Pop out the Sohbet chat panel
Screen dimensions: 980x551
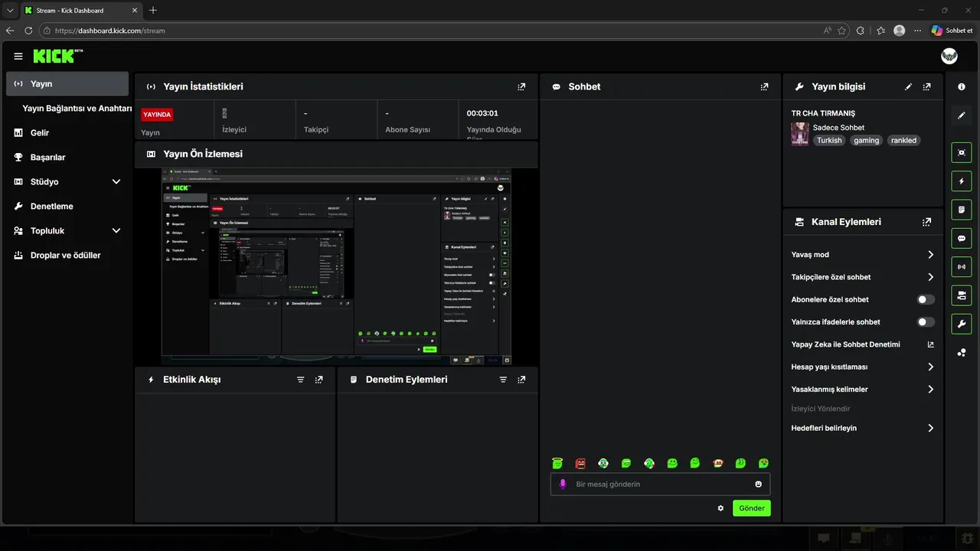pyautogui.click(x=764, y=87)
